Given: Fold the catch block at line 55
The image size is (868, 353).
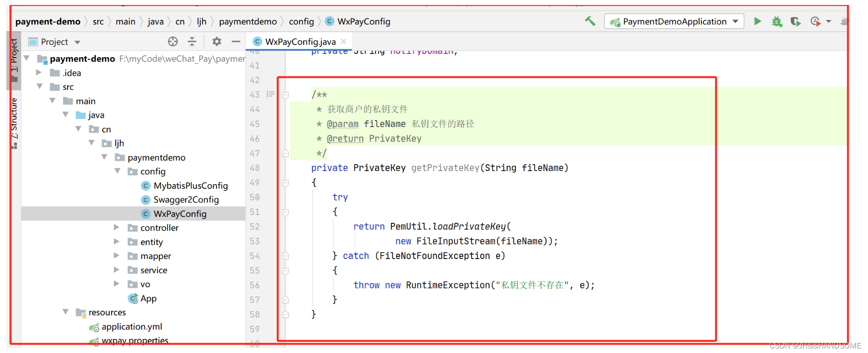Looking at the screenshot, I should click(x=286, y=271).
